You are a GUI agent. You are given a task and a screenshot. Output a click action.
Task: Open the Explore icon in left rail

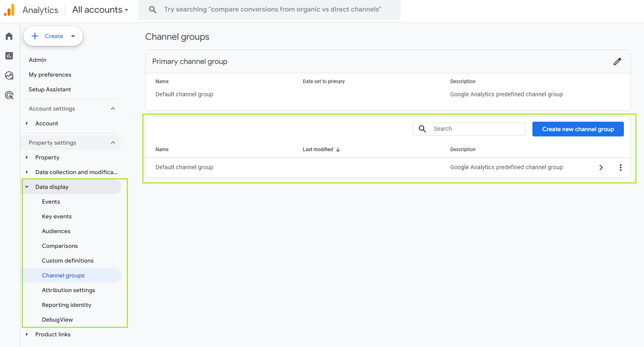click(9, 75)
